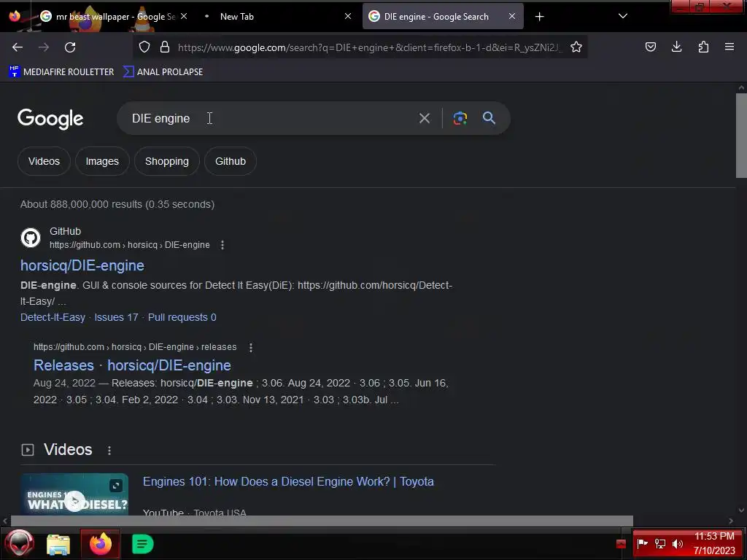The width and height of the screenshot is (747, 560).
Task: Click the scroll down arrow at the scrollbar bottom
Action: coord(741,510)
